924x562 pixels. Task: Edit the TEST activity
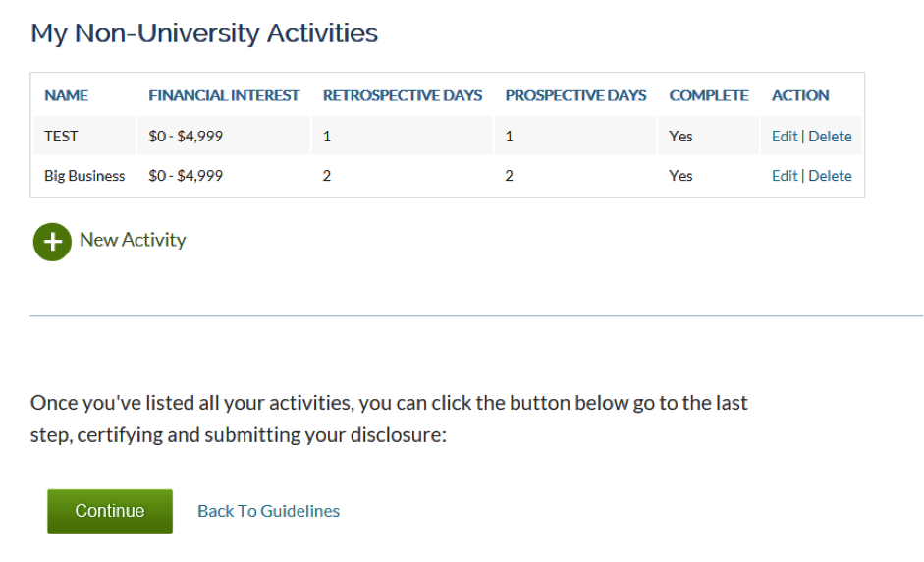[x=785, y=137]
